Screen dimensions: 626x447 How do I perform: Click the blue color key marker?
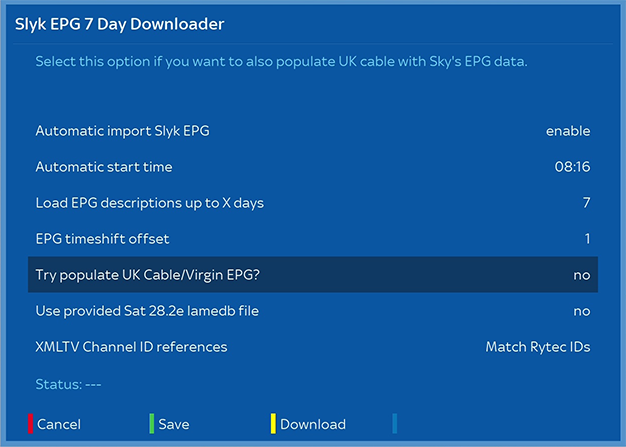coord(395,423)
